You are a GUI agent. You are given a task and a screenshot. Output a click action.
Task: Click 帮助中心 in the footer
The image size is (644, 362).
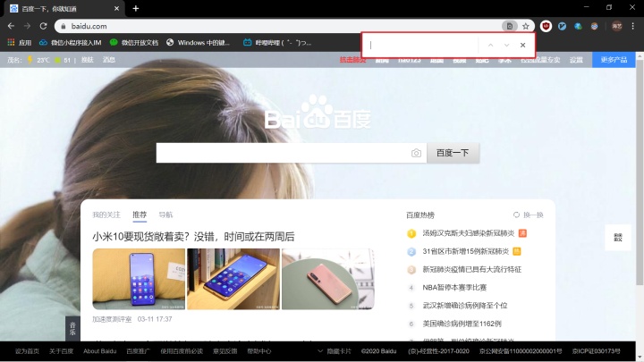259,351
